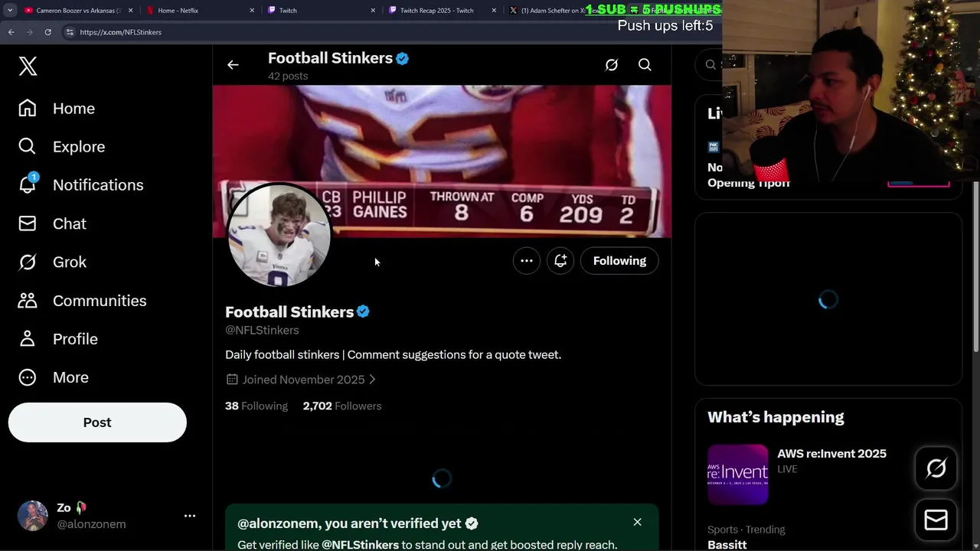The image size is (980, 551).
Task: Click the Explore magnifier icon
Action: tap(28, 147)
